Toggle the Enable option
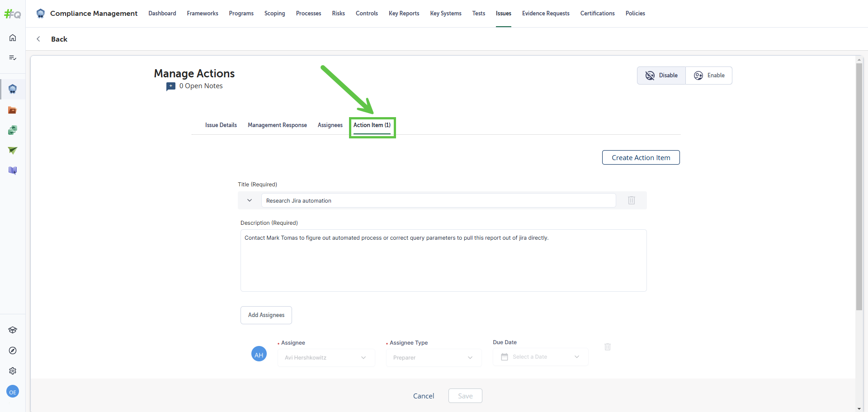Viewport: 868px width, 412px height. coord(709,76)
